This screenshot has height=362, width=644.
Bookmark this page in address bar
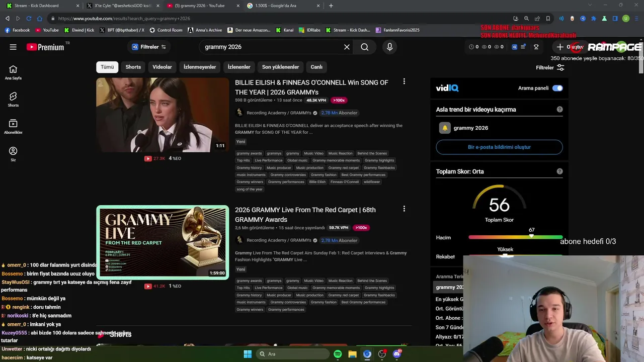548,19
